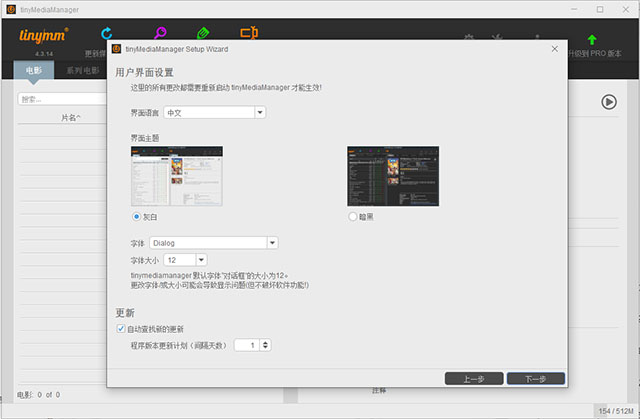Click the dark theme preview thumbnail
640x419 pixels.
point(392,175)
